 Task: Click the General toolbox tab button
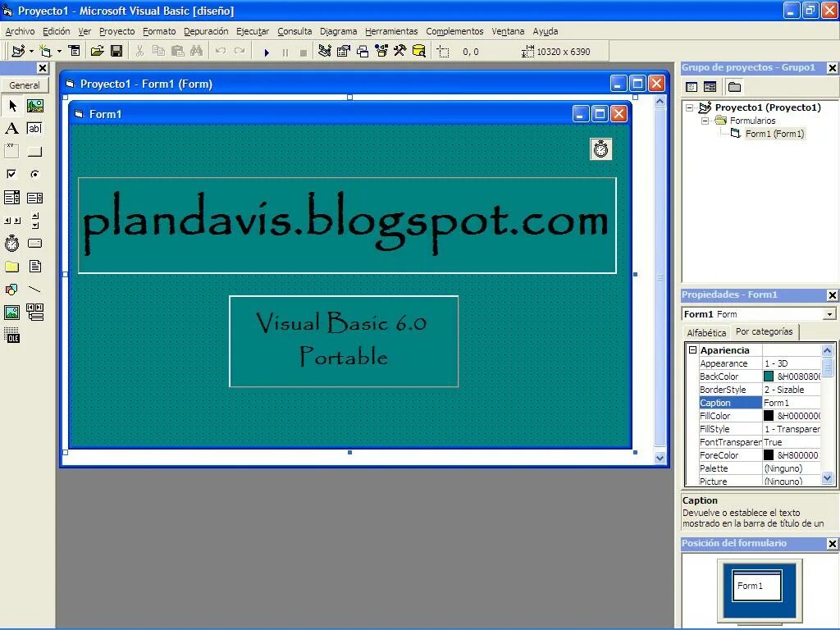pos(24,84)
